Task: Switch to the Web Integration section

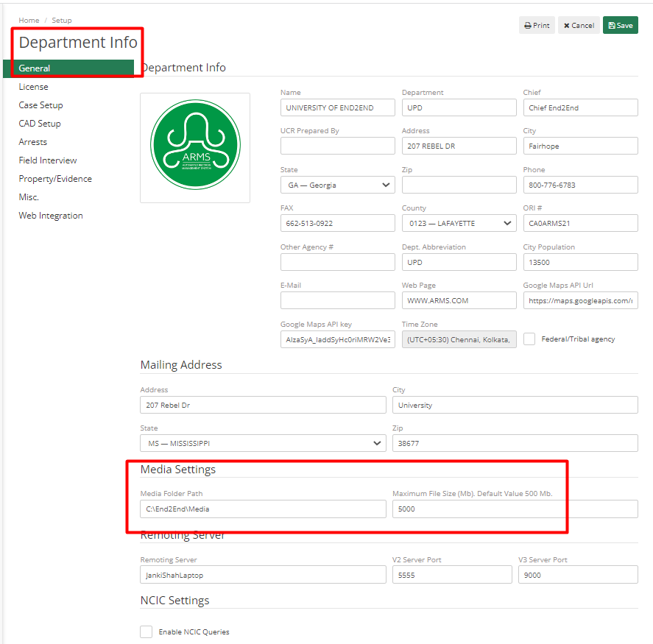Action: [50, 215]
